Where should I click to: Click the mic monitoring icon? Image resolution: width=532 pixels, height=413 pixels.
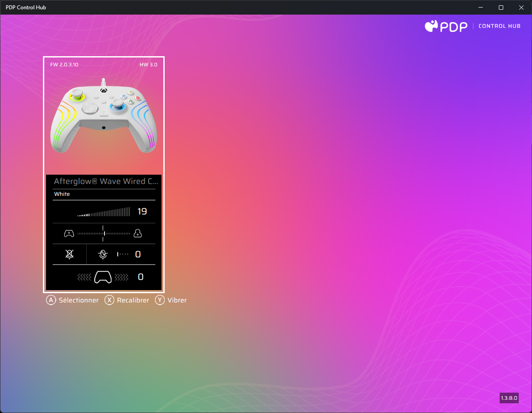click(x=103, y=254)
